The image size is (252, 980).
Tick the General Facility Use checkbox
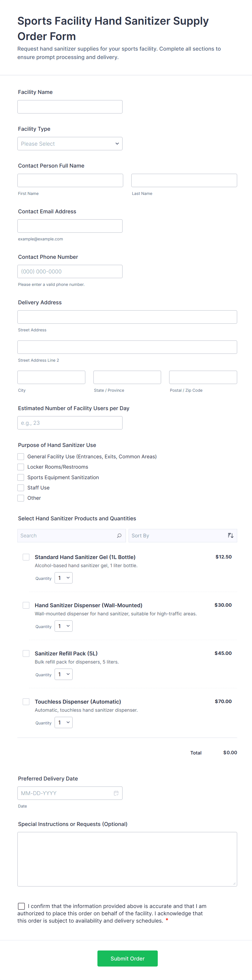(21, 456)
